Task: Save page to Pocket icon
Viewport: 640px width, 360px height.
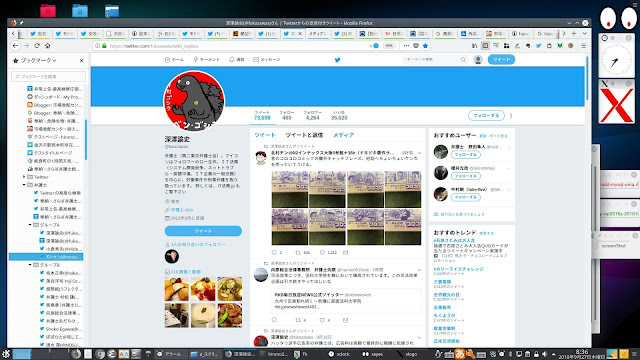Action: coord(416,46)
